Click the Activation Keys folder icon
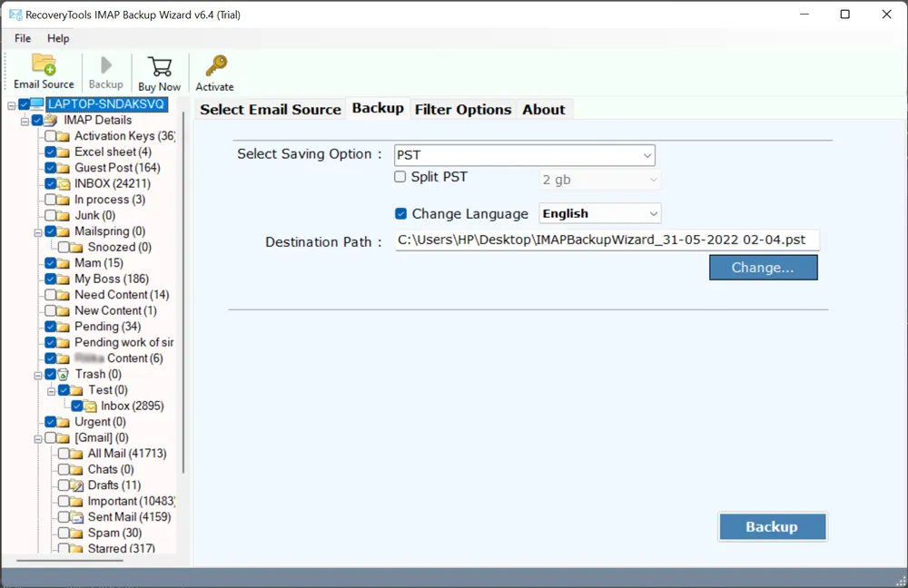Viewport: 908px width, 588px height. [64, 137]
